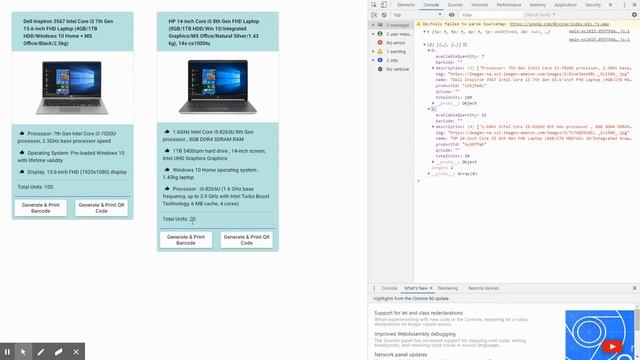Screen dimensions: 640x360
Task: Clear the console with the ban icon
Action: 384,15
